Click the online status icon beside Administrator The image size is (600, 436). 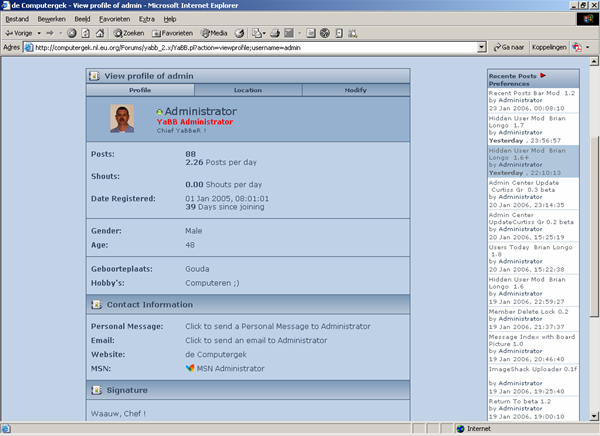click(159, 111)
